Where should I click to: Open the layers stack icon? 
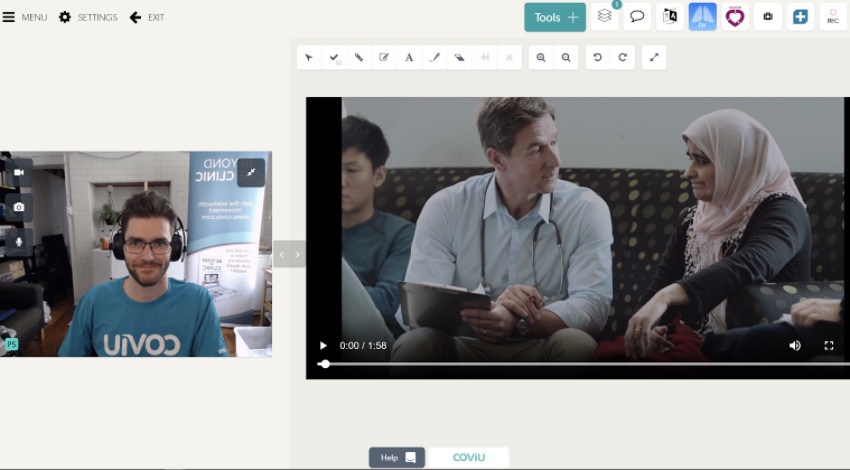pyautogui.click(x=604, y=17)
